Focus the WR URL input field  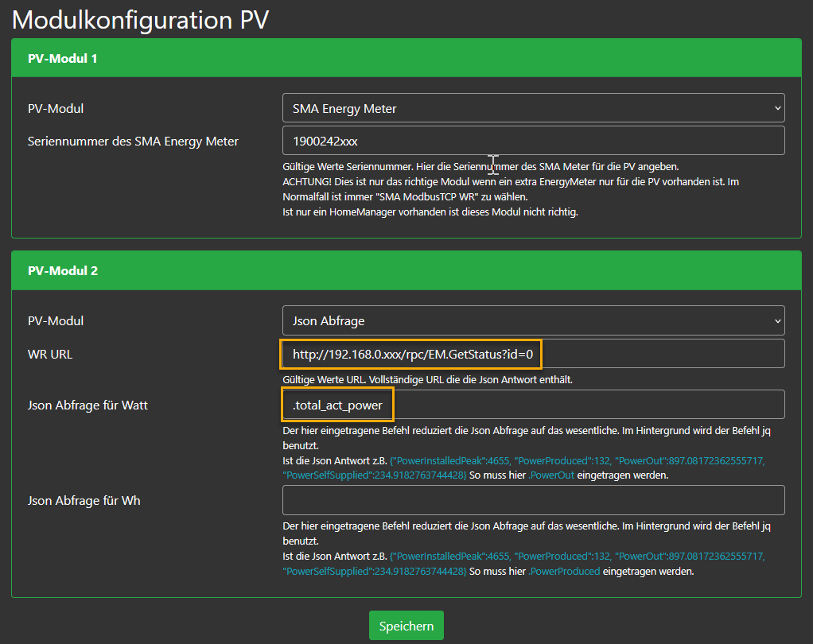pos(533,354)
